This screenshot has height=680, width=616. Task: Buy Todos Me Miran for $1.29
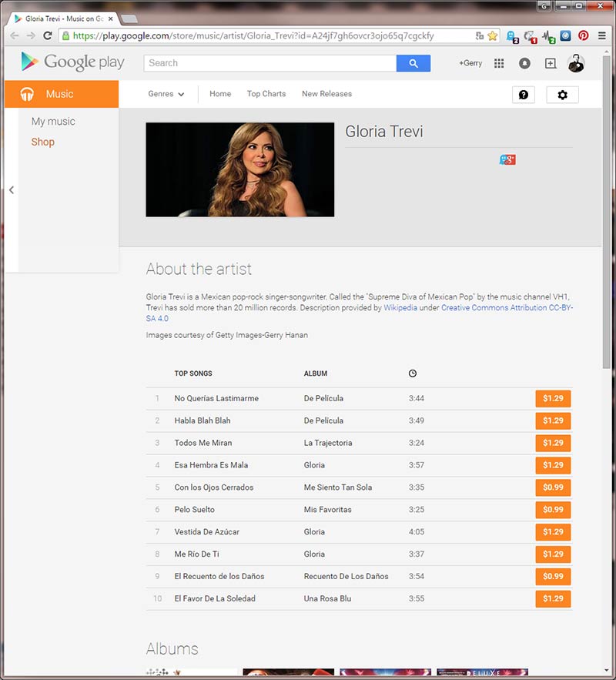[x=553, y=443]
